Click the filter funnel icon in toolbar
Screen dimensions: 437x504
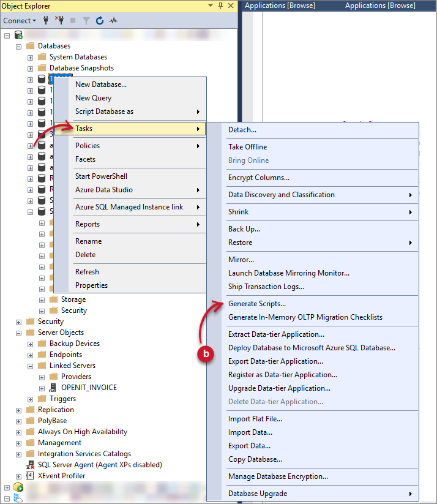coord(86,20)
